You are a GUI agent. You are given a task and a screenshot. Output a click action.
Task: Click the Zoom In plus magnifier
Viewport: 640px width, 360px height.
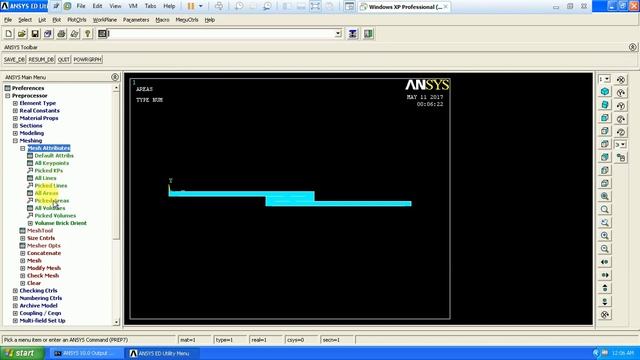[605, 236]
